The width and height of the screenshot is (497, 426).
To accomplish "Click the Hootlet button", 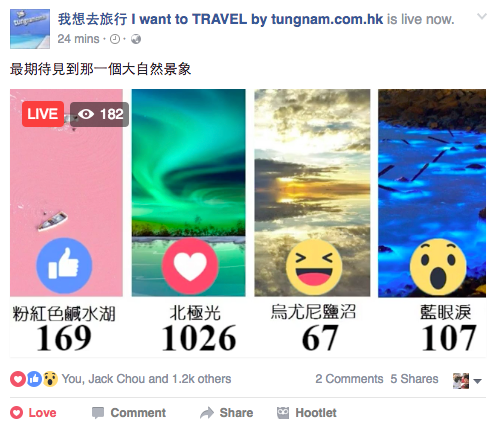I will [307, 413].
